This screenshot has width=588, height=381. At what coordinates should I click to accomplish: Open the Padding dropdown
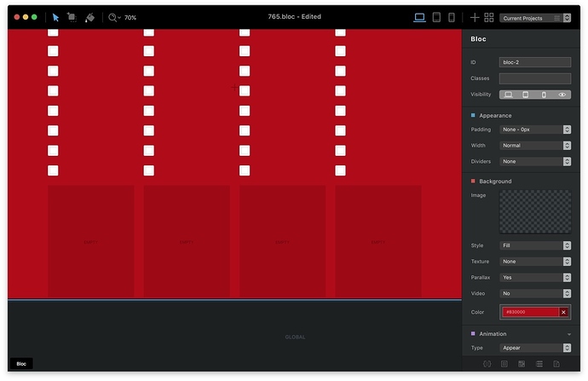point(534,130)
